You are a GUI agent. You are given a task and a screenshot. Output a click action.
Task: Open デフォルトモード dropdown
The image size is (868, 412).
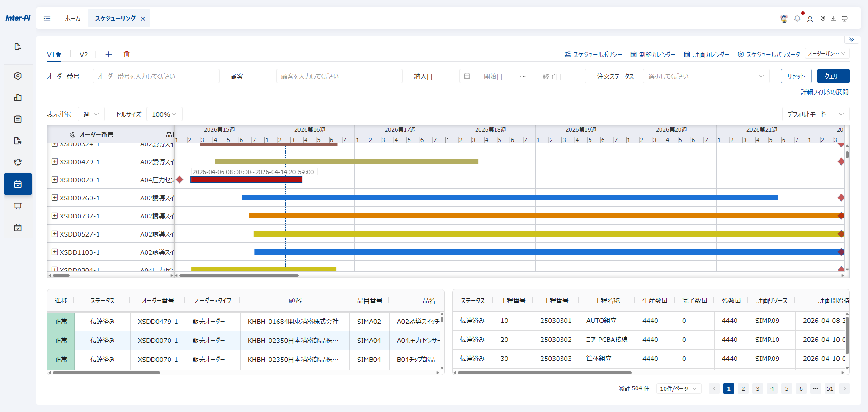coord(816,114)
